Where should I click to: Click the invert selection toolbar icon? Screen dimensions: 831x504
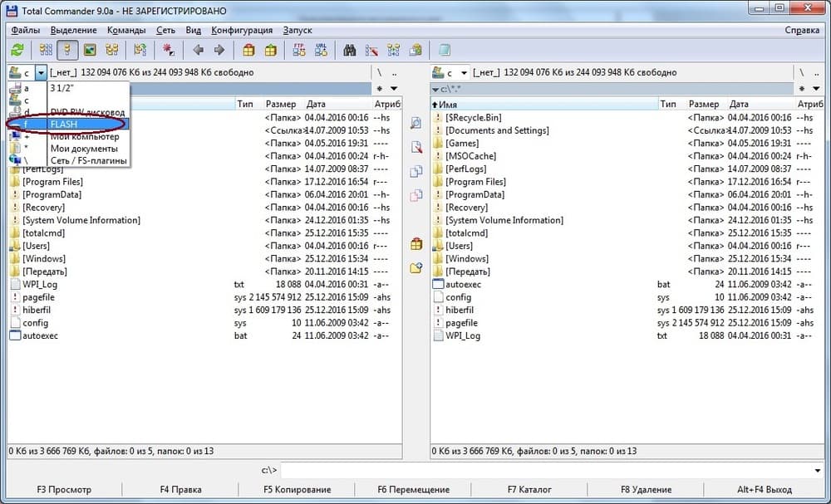click(140, 51)
